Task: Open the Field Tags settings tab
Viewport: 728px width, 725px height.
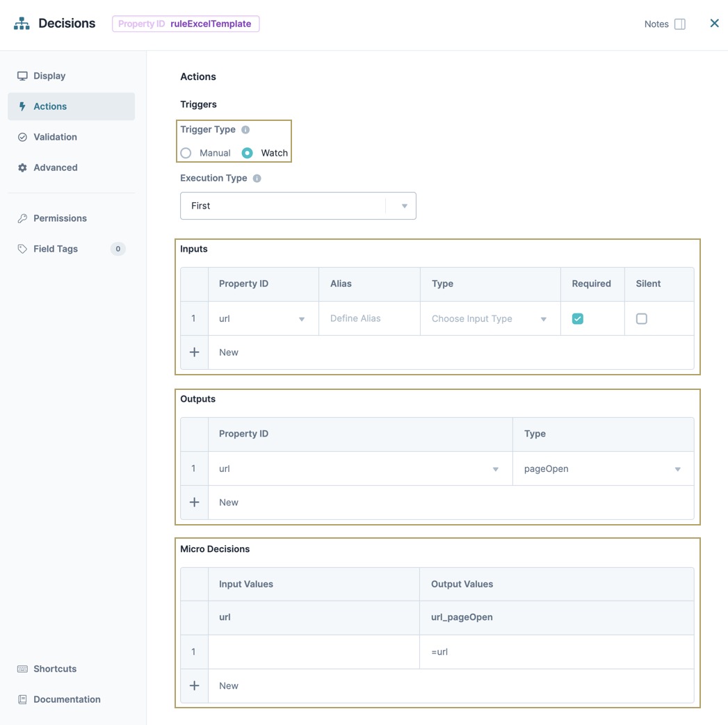Action: pyautogui.click(x=71, y=249)
